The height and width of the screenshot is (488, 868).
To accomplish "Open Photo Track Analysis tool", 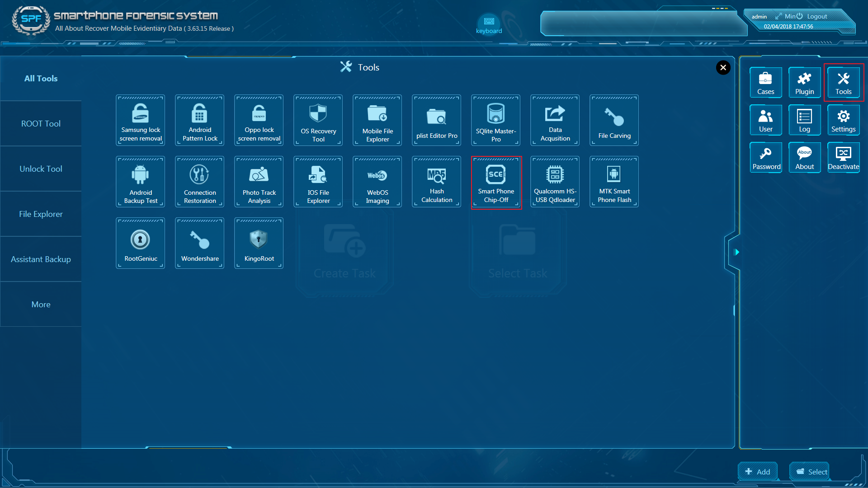I will (259, 182).
